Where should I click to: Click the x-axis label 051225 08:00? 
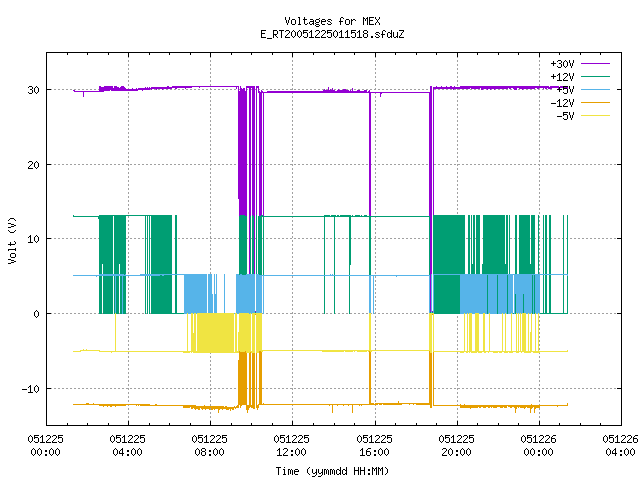[209, 446]
